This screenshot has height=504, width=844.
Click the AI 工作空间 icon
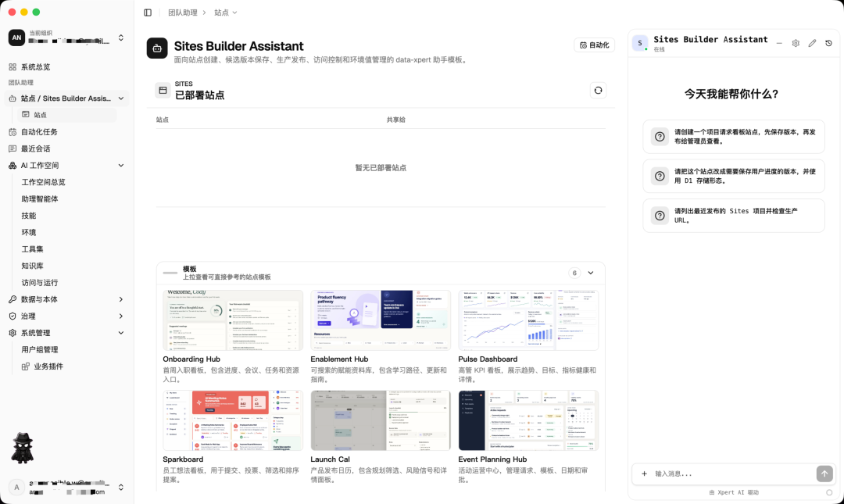(13, 166)
